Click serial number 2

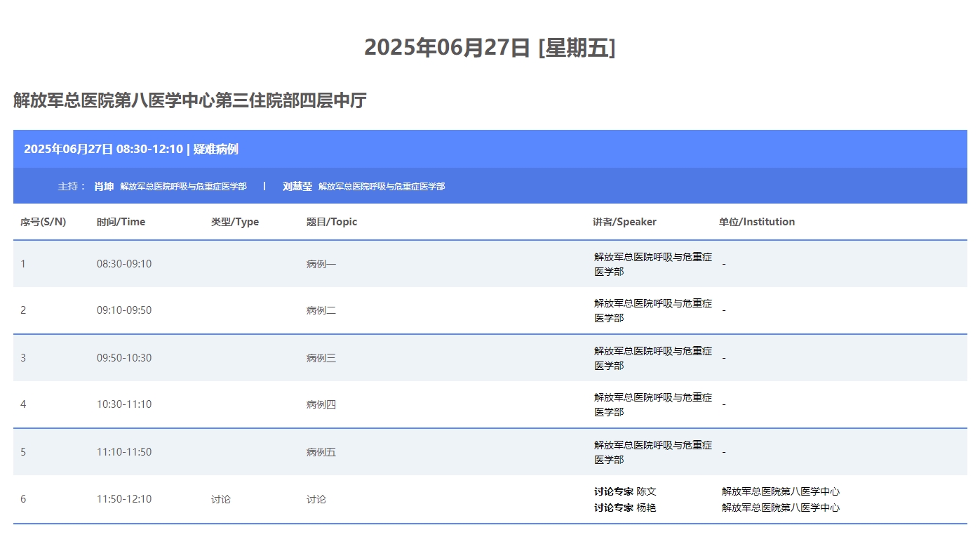[23, 310]
